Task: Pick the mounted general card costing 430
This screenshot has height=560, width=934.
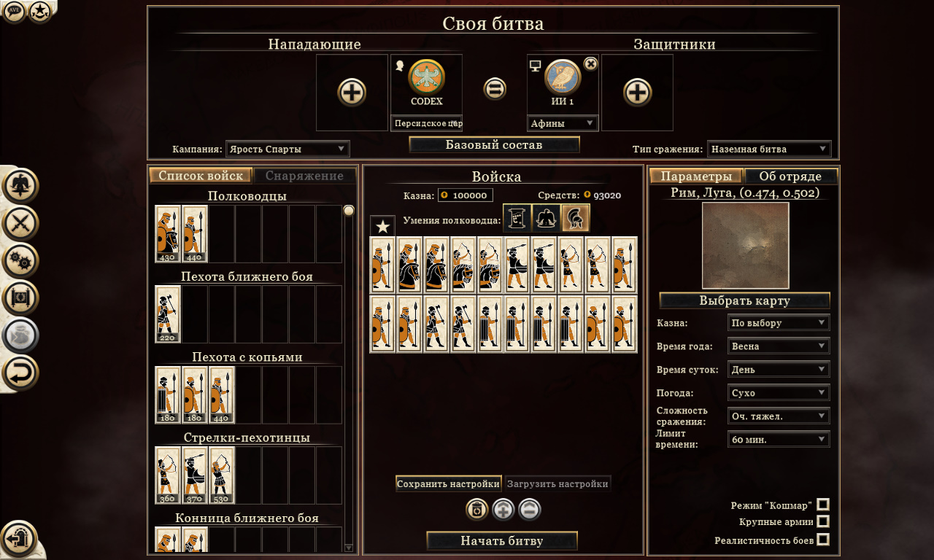Action: (168, 233)
